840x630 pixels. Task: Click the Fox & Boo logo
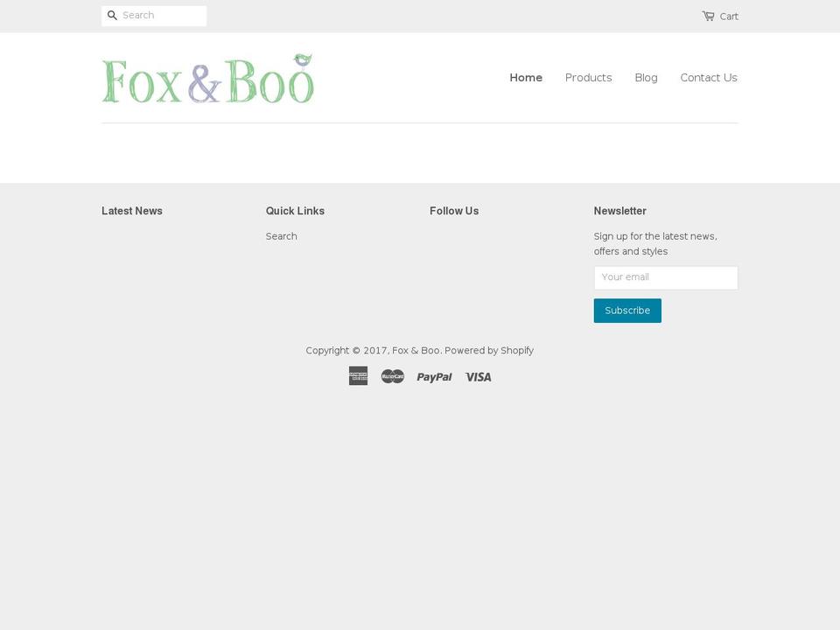click(x=207, y=78)
